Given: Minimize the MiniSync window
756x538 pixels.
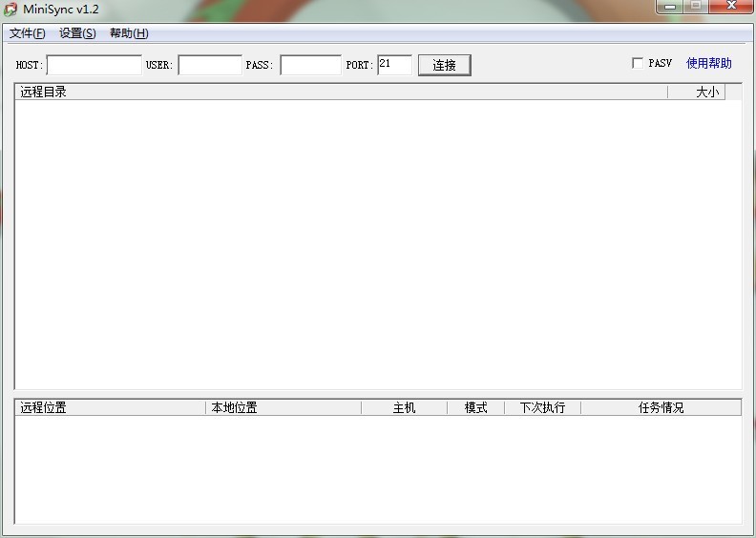Looking at the screenshot, I should [669, 7].
